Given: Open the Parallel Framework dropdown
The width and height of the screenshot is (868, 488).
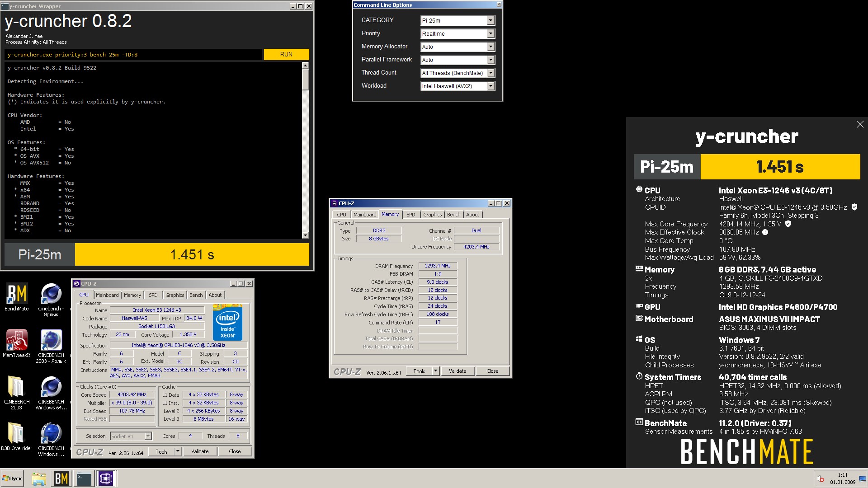Looking at the screenshot, I should pyautogui.click(x=491, y=60).
